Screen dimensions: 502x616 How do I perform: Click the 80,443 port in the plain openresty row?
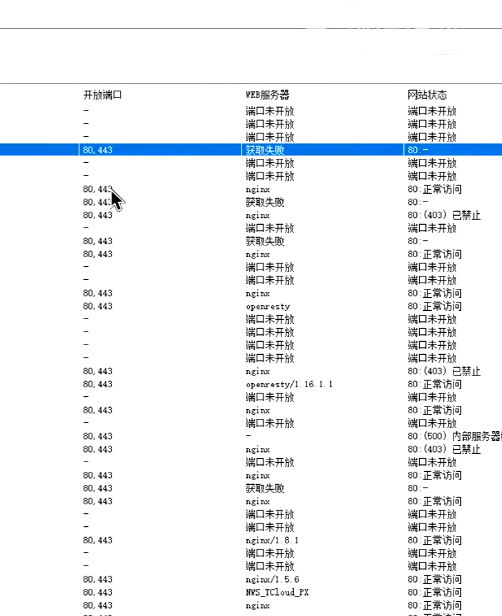click(x=97, y=306)
